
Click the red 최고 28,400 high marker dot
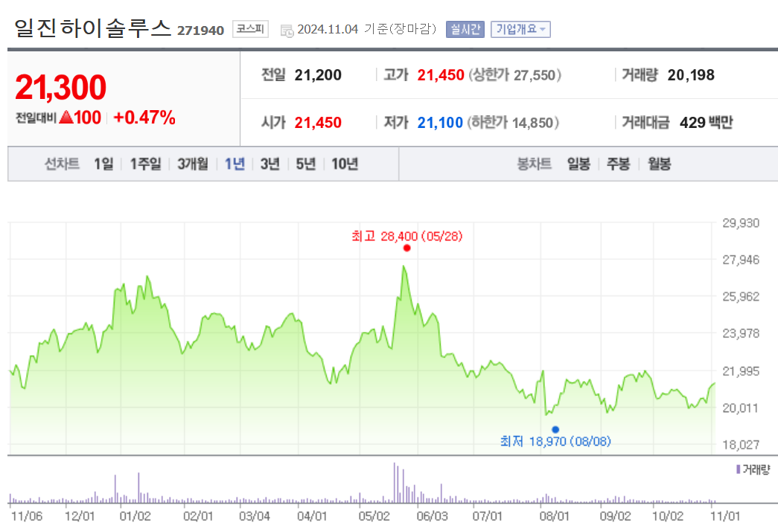pyautogui.click(x=406, y=248)
